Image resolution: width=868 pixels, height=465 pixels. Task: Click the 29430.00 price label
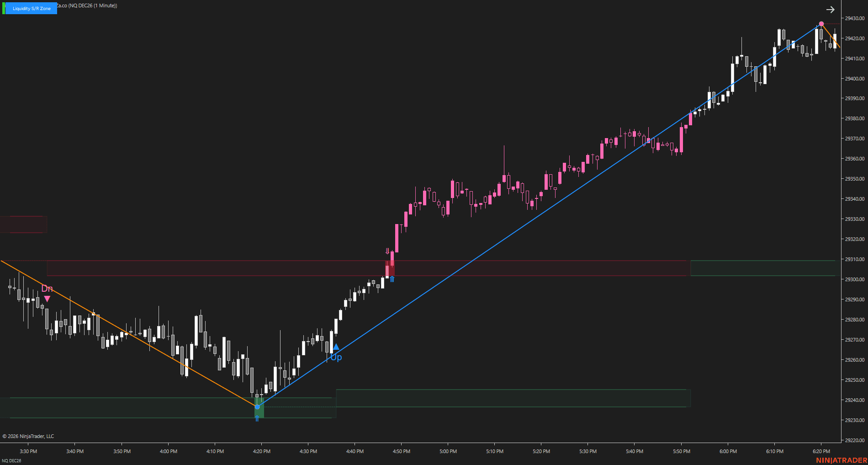click(854, 18)
